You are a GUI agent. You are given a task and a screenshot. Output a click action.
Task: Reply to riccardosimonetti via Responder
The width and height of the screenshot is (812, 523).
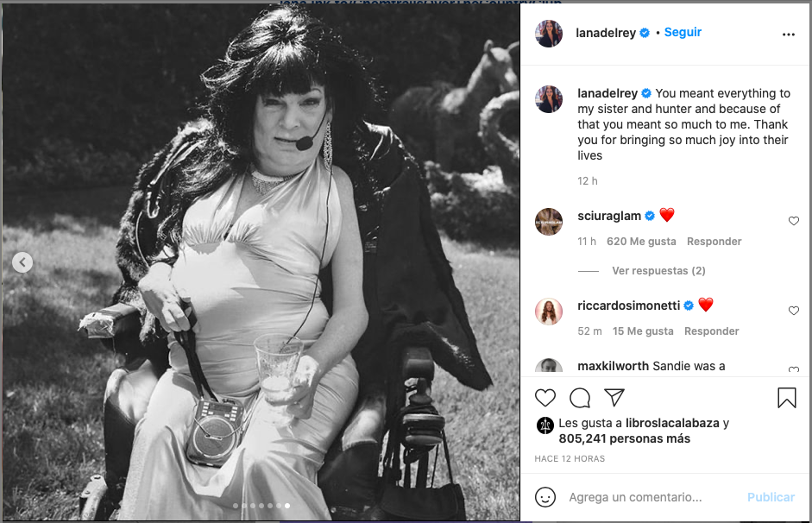pos(711,331)
